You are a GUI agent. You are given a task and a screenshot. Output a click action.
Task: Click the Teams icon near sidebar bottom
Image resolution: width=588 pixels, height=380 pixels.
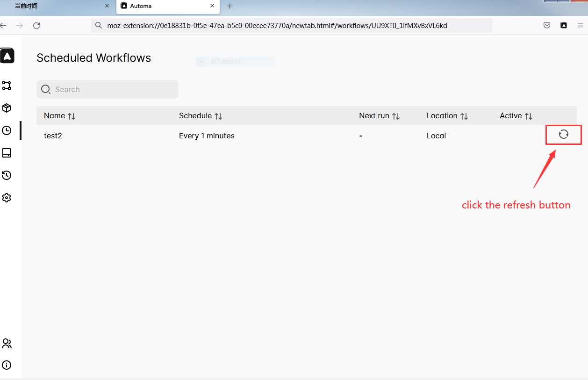click(x=7, y=344)
